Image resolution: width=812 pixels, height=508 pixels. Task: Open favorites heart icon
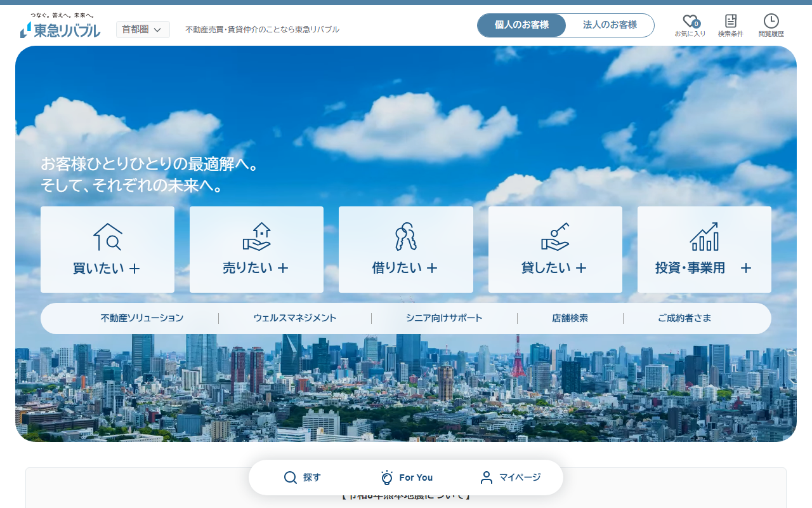(690, 21)
